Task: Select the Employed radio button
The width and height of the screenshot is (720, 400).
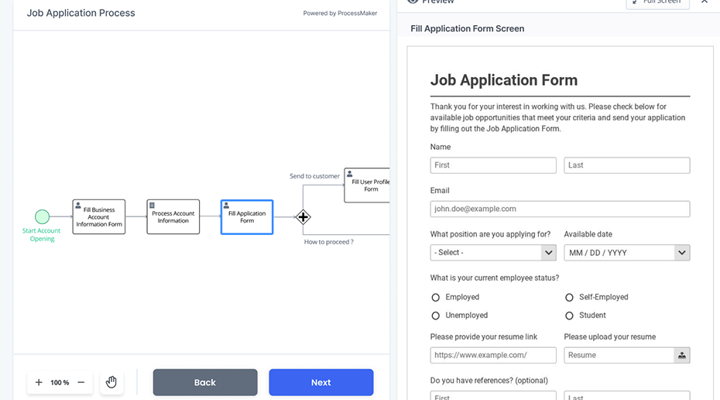Action: coord(436,297)
